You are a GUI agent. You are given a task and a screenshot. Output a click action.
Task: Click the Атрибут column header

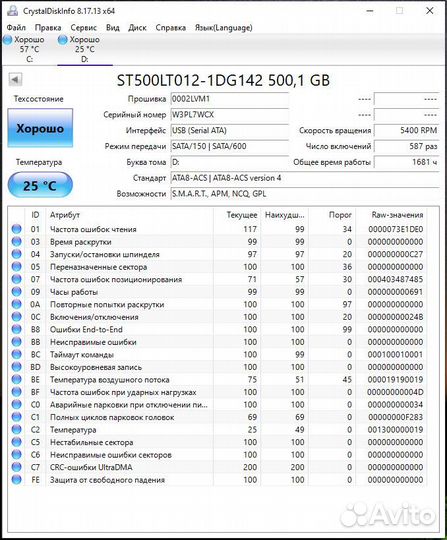pyautogui.click(x=130, y=215)
